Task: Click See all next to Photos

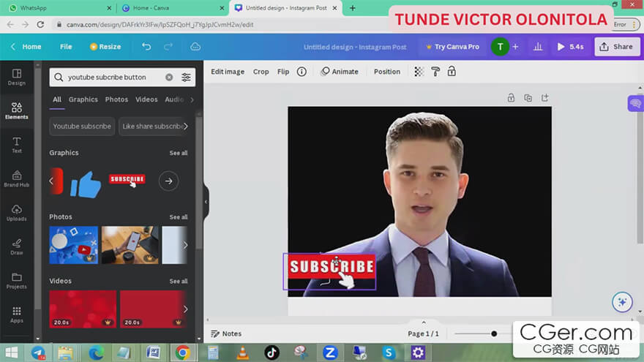Action: pos(179,216)
